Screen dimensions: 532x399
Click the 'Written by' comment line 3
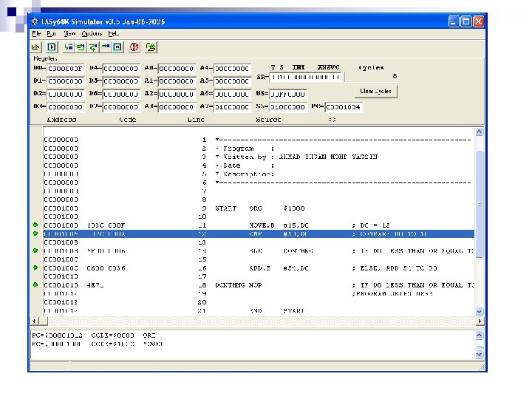coord(259,157)
